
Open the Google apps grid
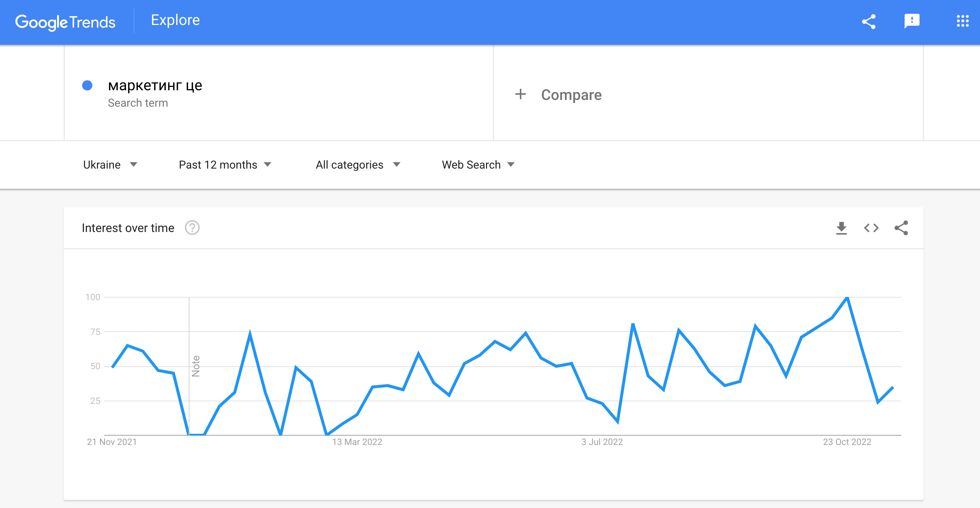(x=962, y=21)
